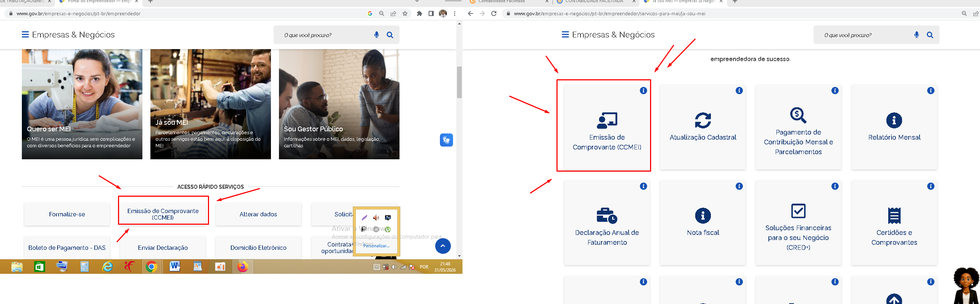Open Microsoft Word from the taskbar
Image resolution: width=980 pixels, height=304 pixels.
click(174, 267)
